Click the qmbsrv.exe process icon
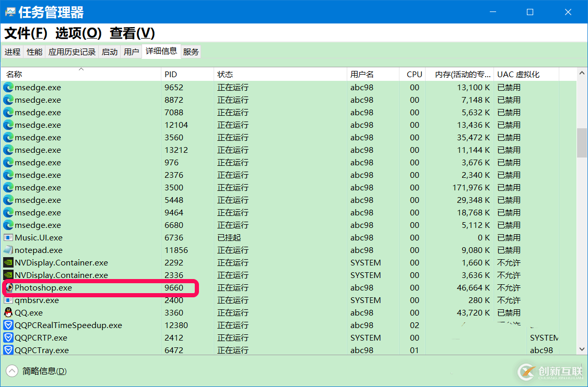The width and height of the screenshot is (588, 387). [8, 300]
